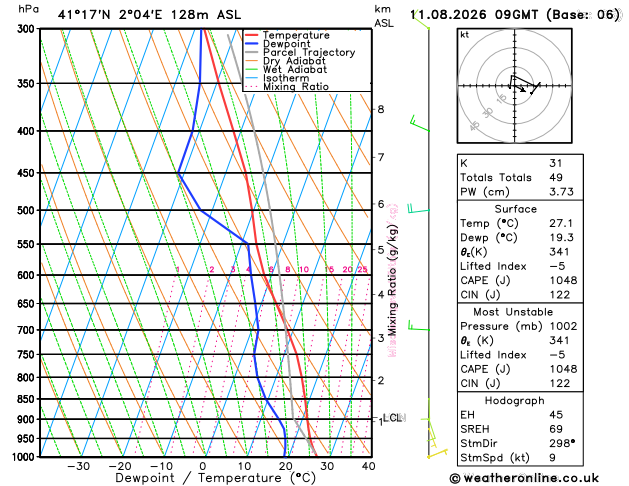Click the 40 temperature axis tick label
Screen dimensions: 629x486
click(368, 466)
